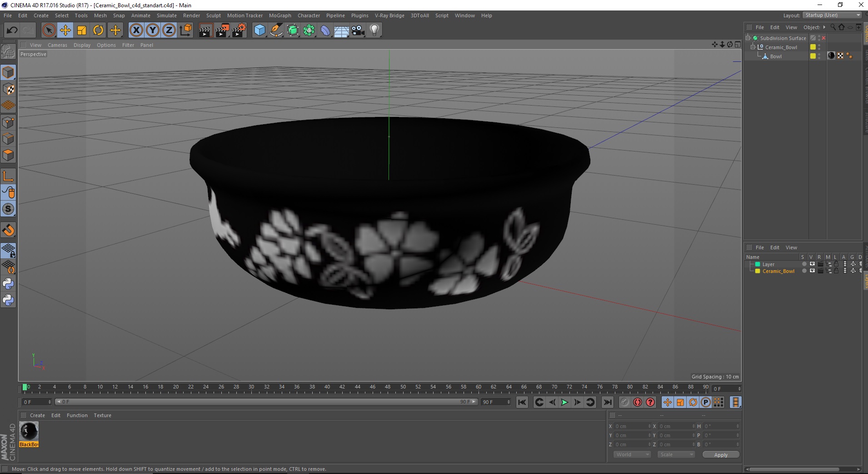The width and height of the screenshot is (868, 474).
Task: Toggle visibility eye for Ceramic_Bowl layer
Action: pos(812,271)
